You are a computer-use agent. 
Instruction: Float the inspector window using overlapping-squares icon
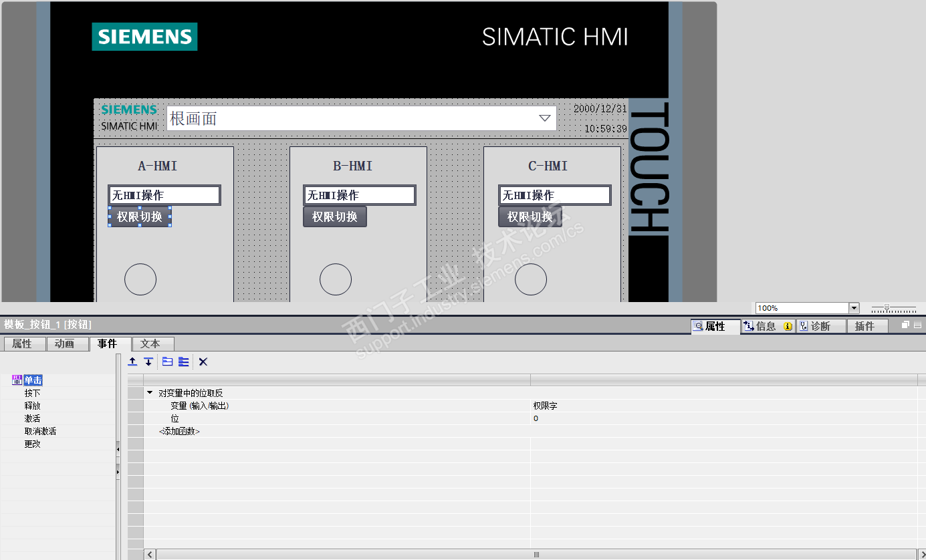click(905, 325)
